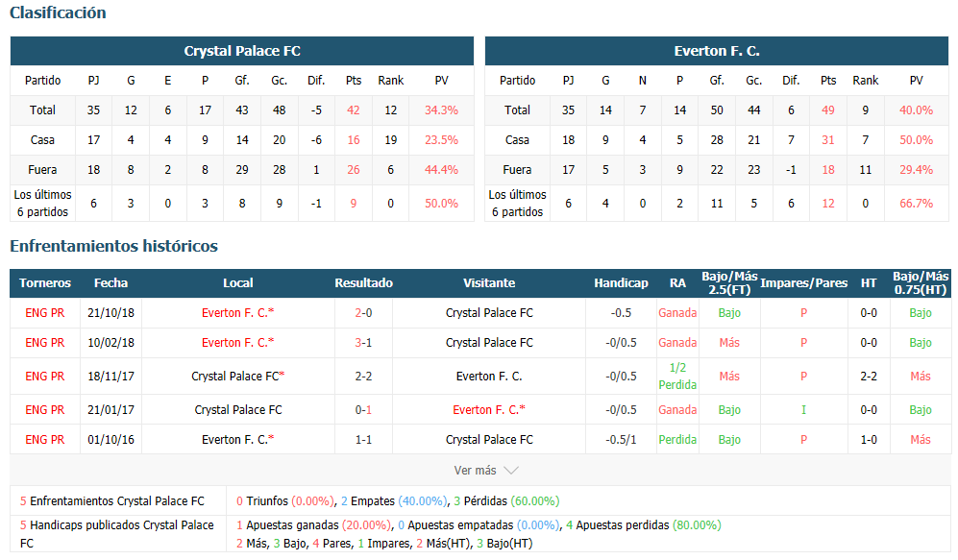This screenshot has height=560, width=958.
Task: Click the Everton F. C. table header
Action: [x=717, y=51]
